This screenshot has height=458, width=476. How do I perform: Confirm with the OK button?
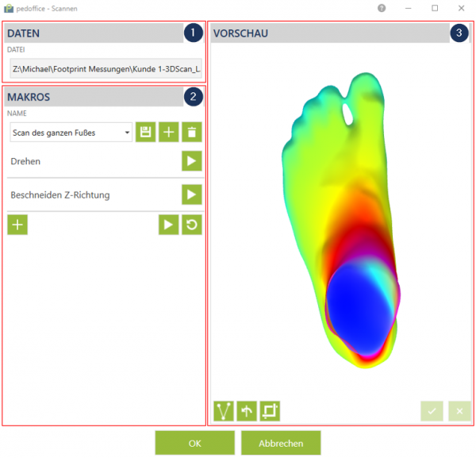pos(195,444)
